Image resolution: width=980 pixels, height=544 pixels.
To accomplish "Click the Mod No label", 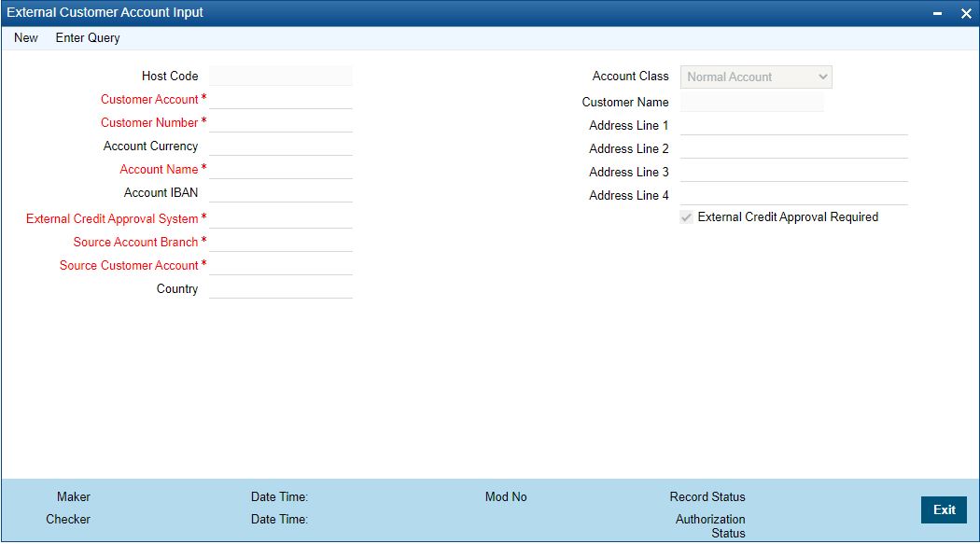I will [x=506, y=496].
